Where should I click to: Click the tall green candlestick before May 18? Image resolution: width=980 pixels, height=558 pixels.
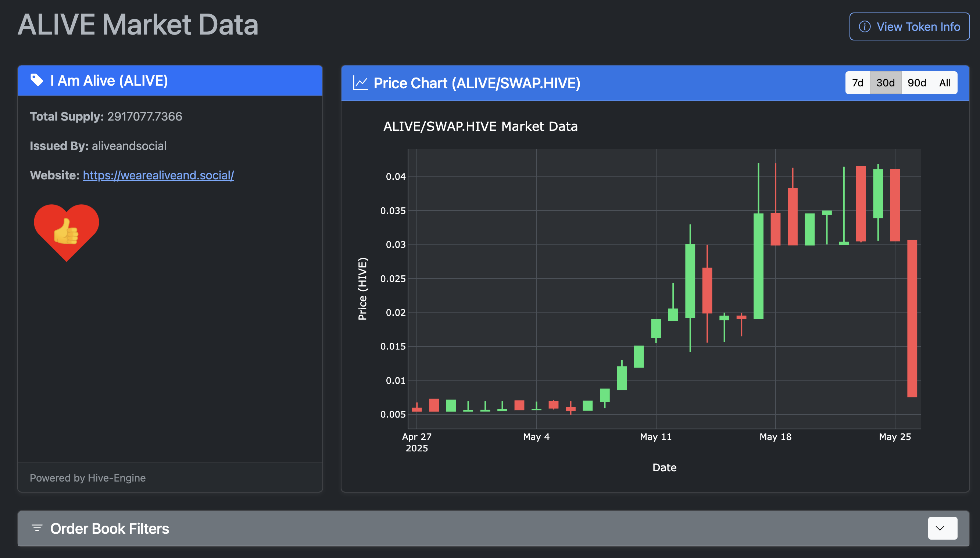click(758, 266)
